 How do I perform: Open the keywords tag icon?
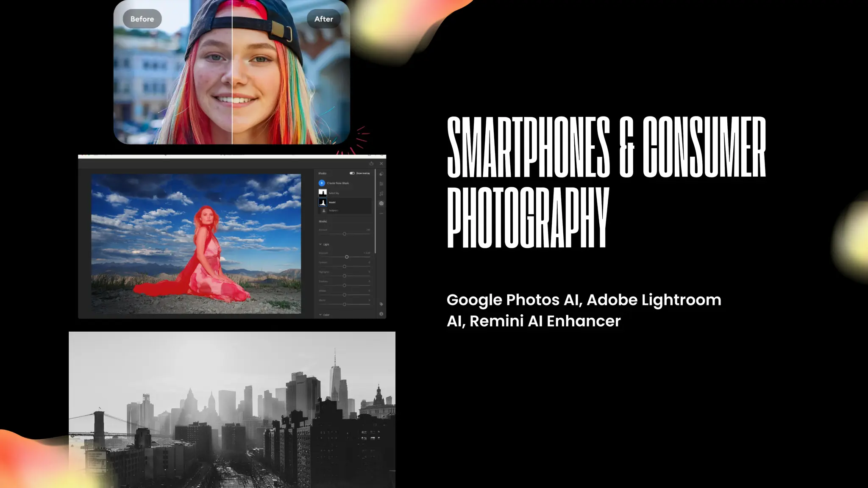(x=381, y=304)
